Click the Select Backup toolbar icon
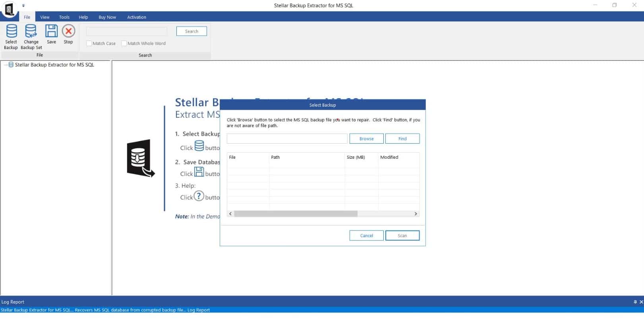The width and height of the screenshot is (644, 321). click(11, 37)
